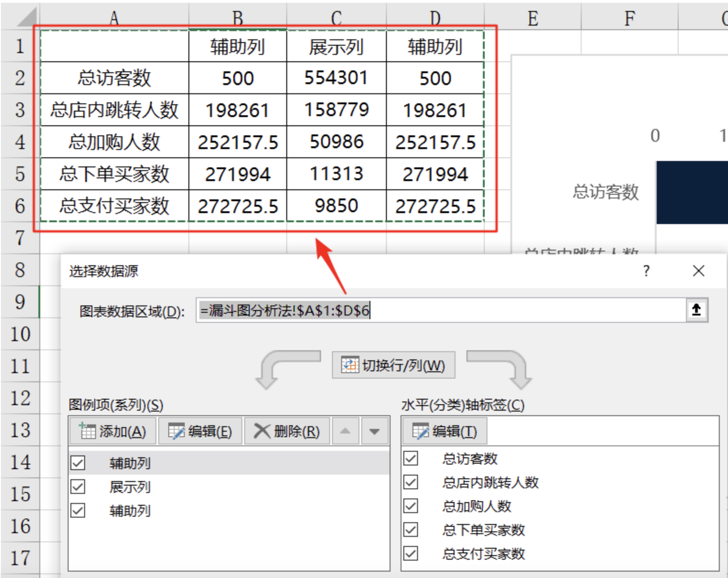Viewport: 728px width, 578px height.
Task: Edit axis labels with 编辑(T)
Action: tap(444, 431)
